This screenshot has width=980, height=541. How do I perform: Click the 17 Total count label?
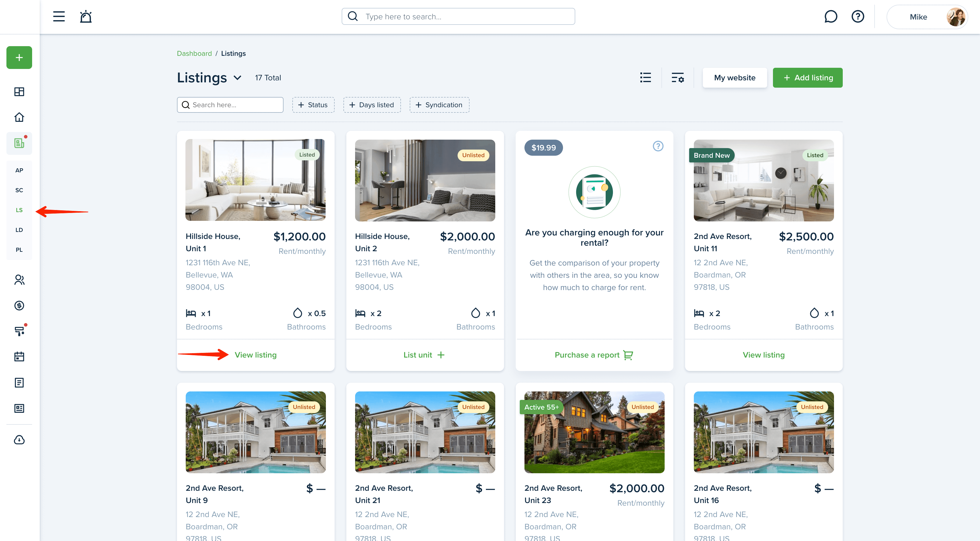(268, 78)
